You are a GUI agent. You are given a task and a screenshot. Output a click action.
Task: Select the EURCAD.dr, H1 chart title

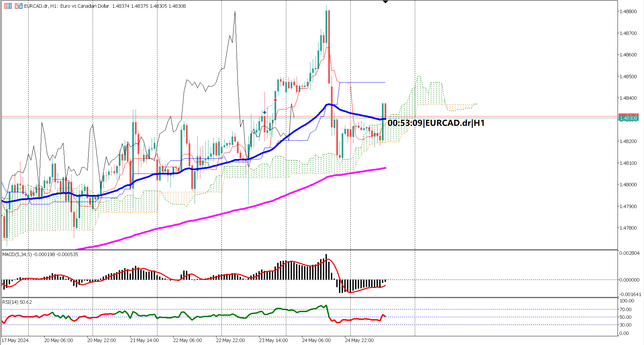40,6
